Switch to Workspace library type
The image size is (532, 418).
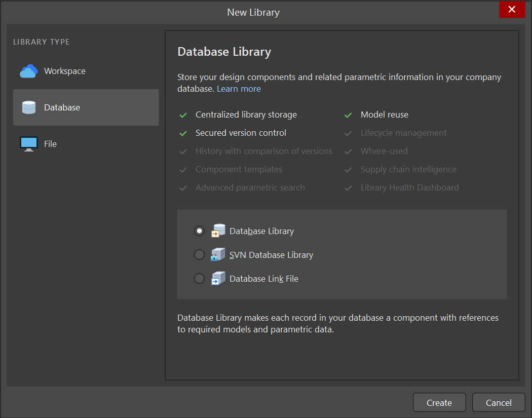[65, 71]
